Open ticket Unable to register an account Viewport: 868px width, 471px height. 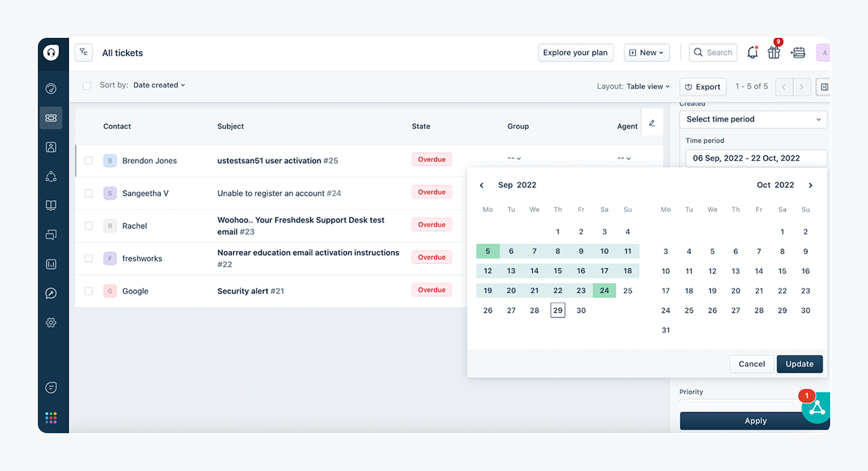click(279, 193)
